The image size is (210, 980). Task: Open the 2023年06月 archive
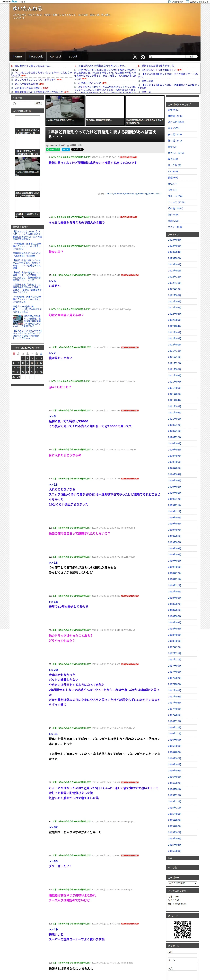coord(175,240)
